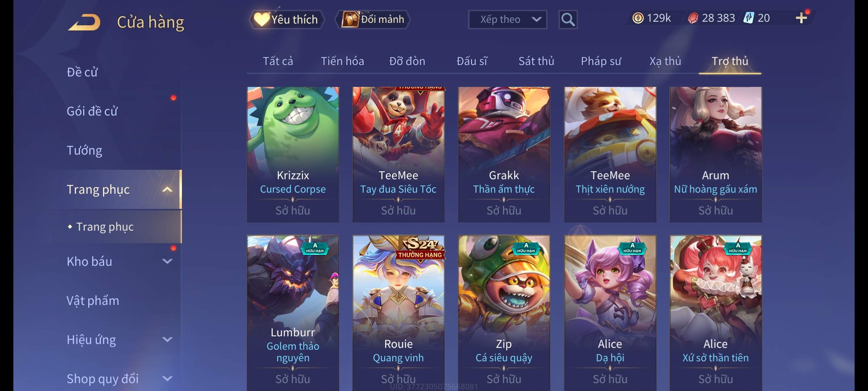Open Gói đề cử in sidebar
This screenshot has width=868, height=391.
[92, 111]
